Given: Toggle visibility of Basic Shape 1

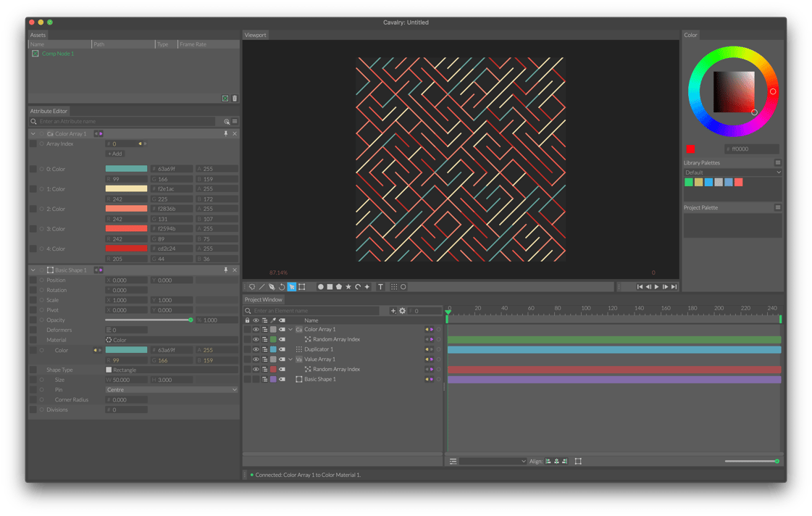Looking at the screenshot, I should coord(256,379).
